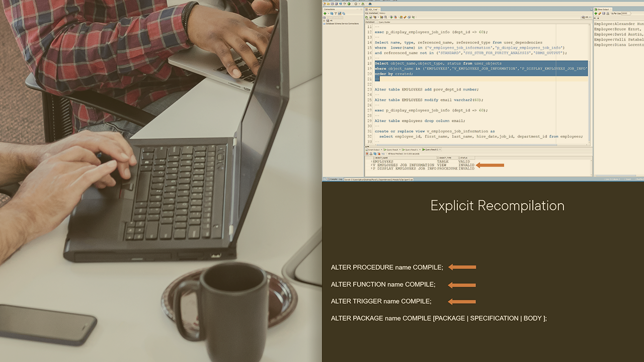Click the Explain Plan icon in worksheet toolbar
The image size is (644, 362).
[375, 17]
